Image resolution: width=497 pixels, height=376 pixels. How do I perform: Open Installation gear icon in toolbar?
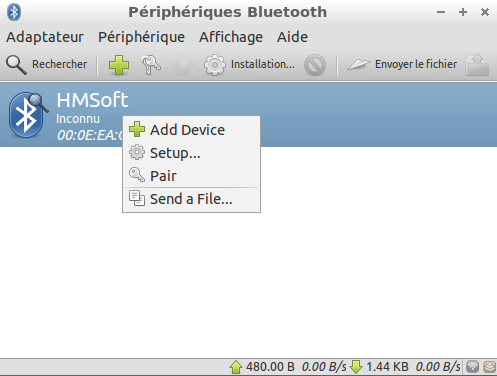coord(214,65)
